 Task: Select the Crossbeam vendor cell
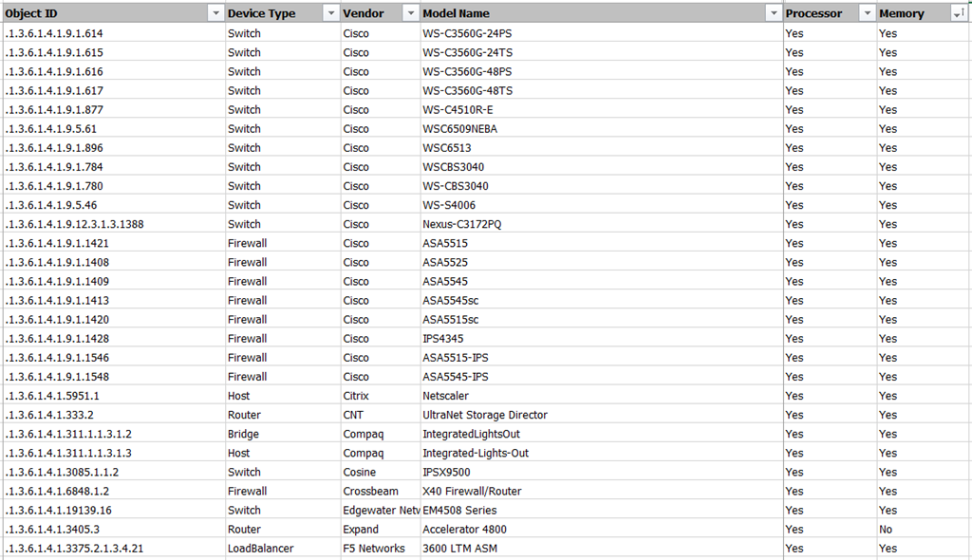pos(366,491)
